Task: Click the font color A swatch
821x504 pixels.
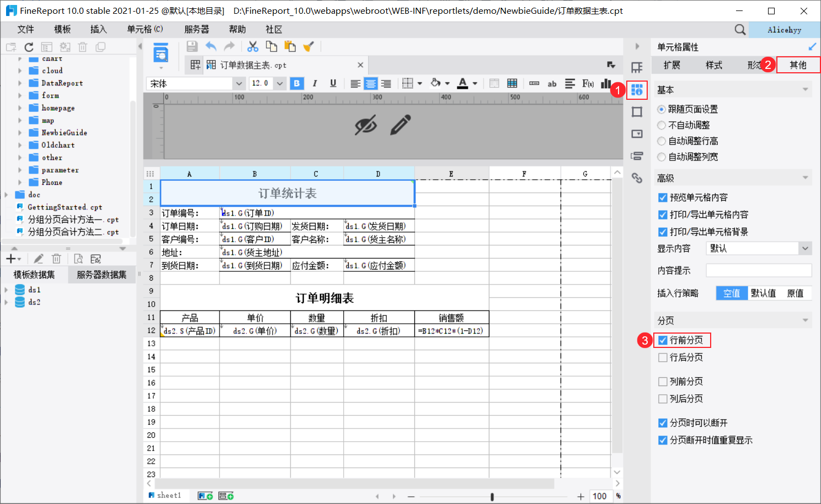Action: tap(463, 83)
